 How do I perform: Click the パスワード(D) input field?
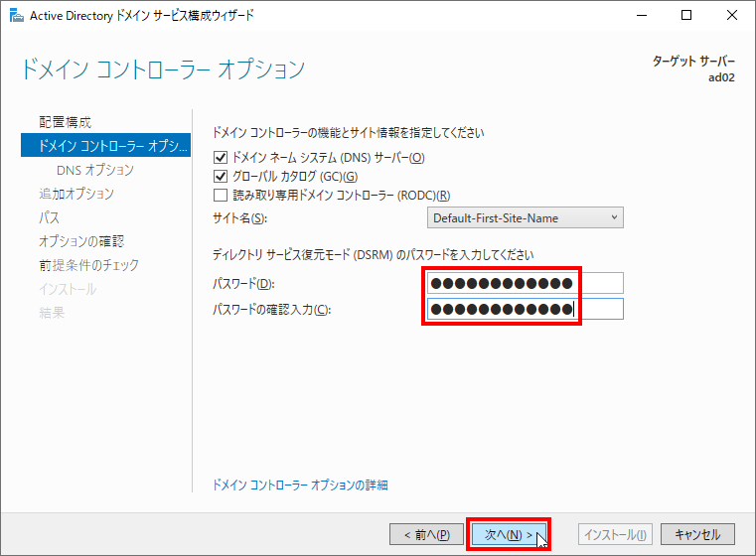click(x=526, y=283)
